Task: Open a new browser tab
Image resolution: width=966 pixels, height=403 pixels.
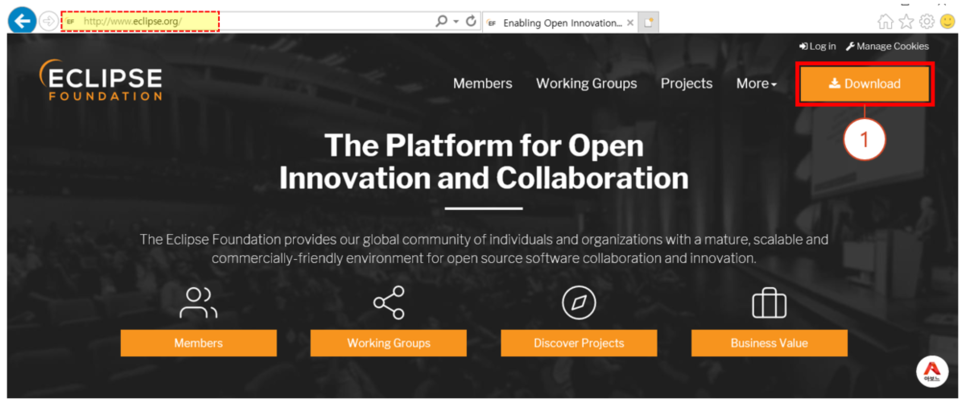Action: [648, 23]
